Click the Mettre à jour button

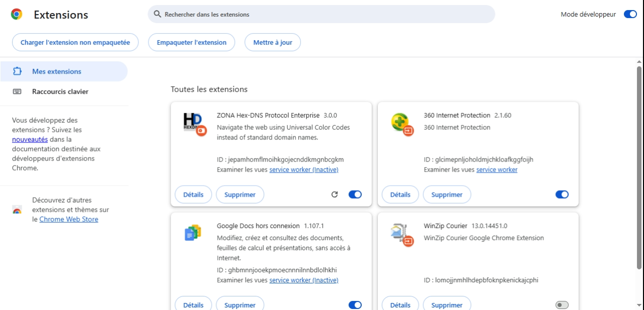(x=273, y=42)
